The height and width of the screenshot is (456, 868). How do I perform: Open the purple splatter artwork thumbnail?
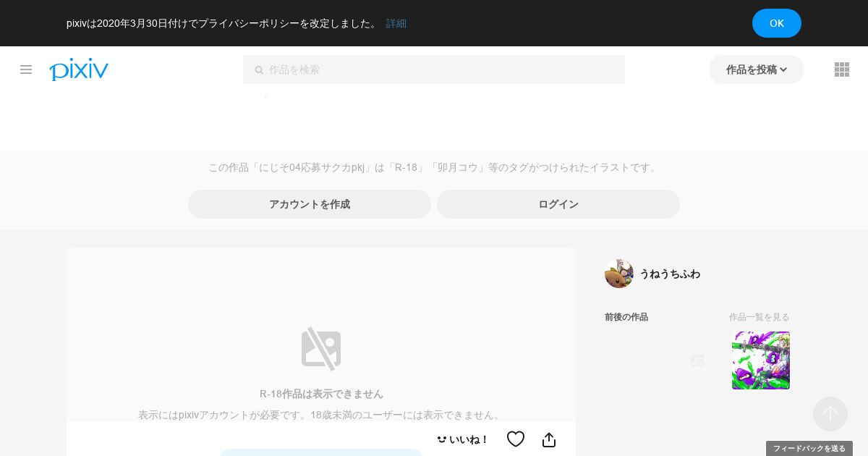761,360
